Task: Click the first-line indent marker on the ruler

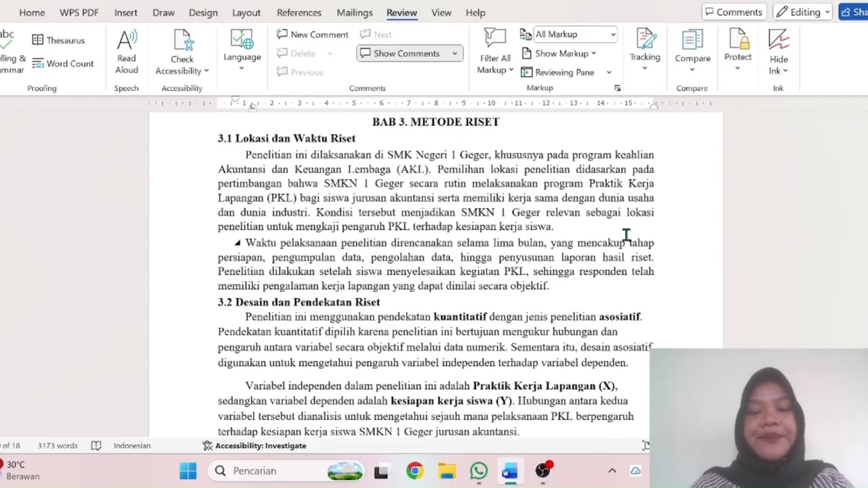Action: click(x=235, y=100)
